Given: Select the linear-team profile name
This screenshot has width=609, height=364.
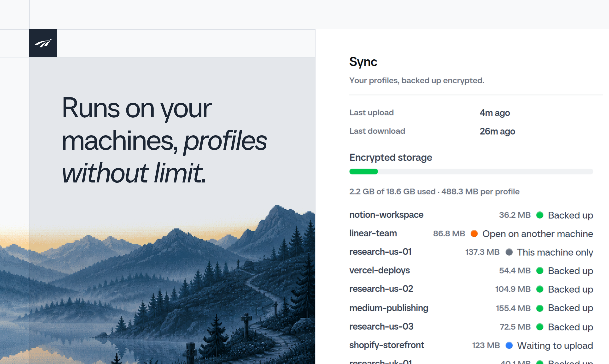Looking at the screenshot, I should click(x=373, y=233).
